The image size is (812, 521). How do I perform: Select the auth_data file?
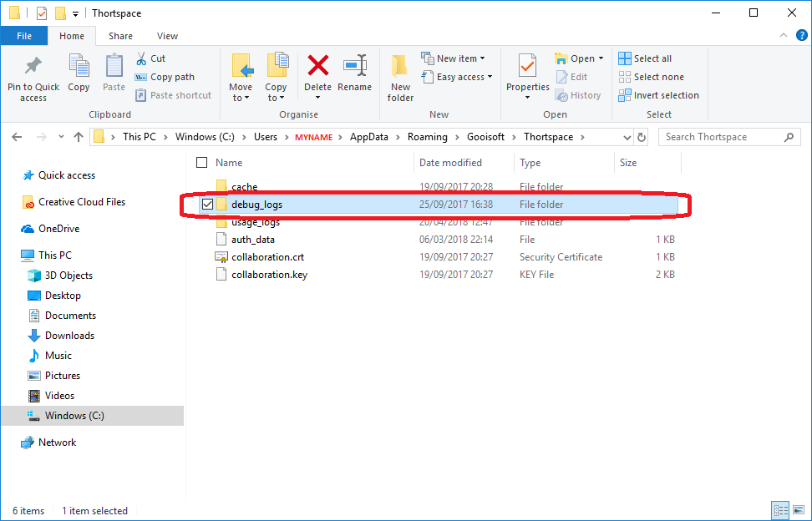[x=253, y=240]
